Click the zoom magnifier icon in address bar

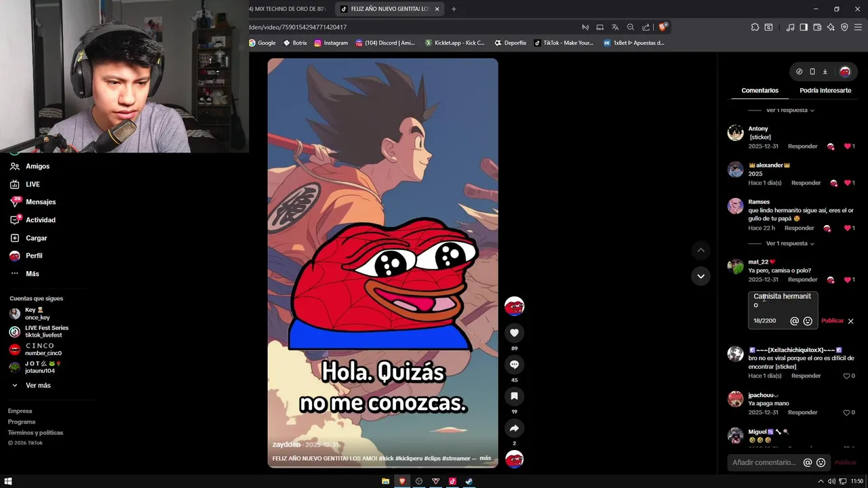coord(631,27)
